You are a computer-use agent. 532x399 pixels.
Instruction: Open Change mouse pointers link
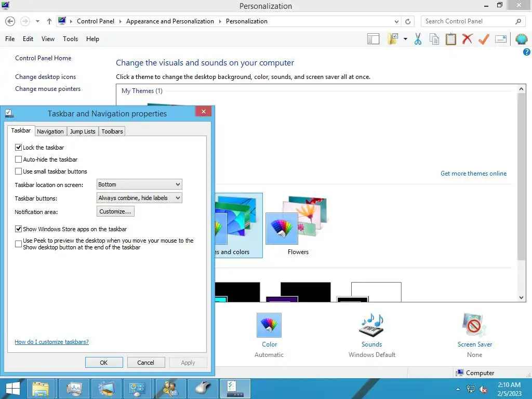coord(48,88)
